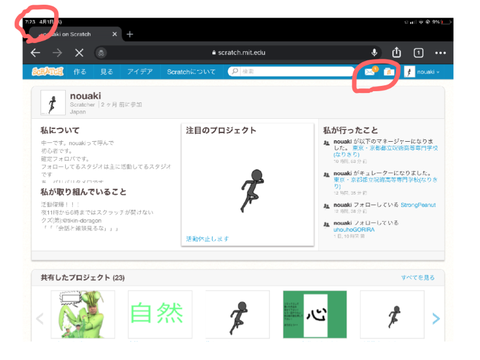480x360 pixels.
Task: Open the third shared project running figure
Action: pos(238,314)
